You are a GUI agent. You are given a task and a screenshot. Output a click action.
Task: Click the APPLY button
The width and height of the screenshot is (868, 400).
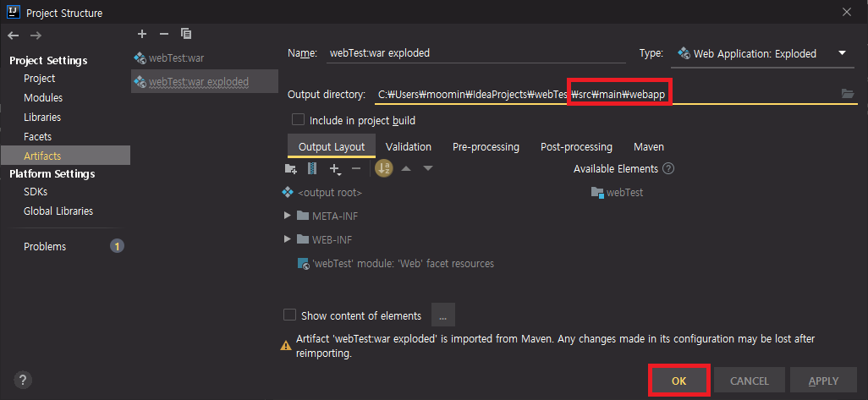(x=823, y=380)
